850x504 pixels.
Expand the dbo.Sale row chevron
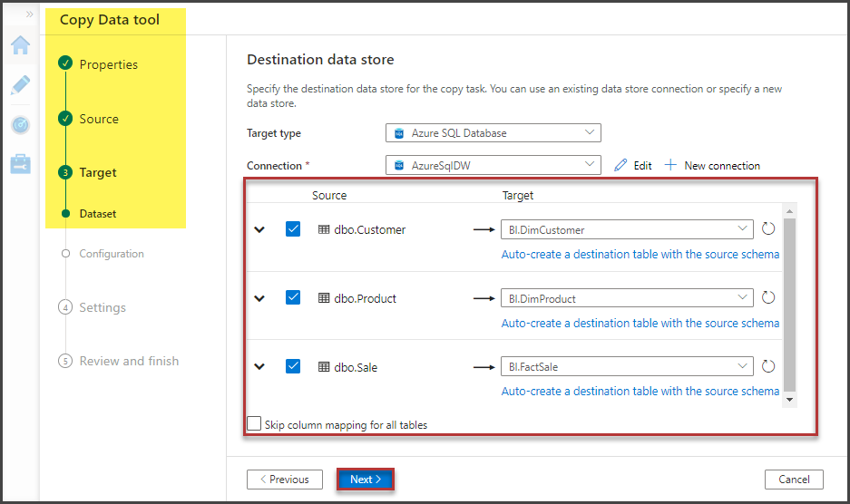(259, 367)
